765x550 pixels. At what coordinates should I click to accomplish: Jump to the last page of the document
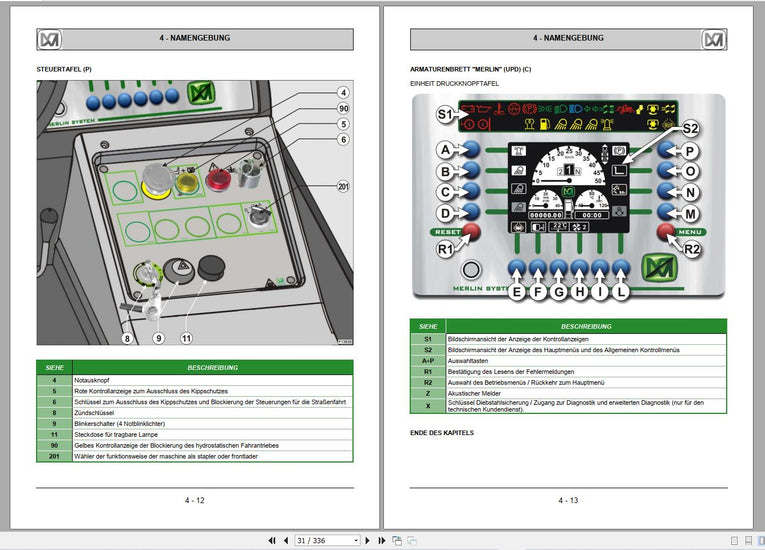point(381,541)
